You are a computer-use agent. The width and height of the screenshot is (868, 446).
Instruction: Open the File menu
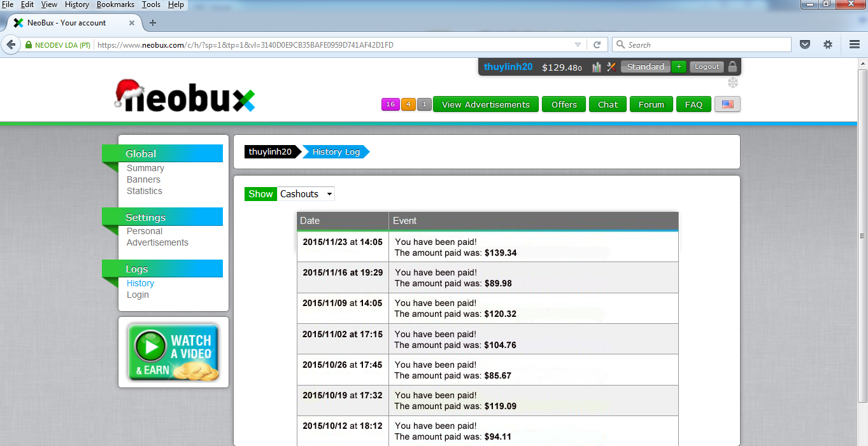tap(8, 4)
